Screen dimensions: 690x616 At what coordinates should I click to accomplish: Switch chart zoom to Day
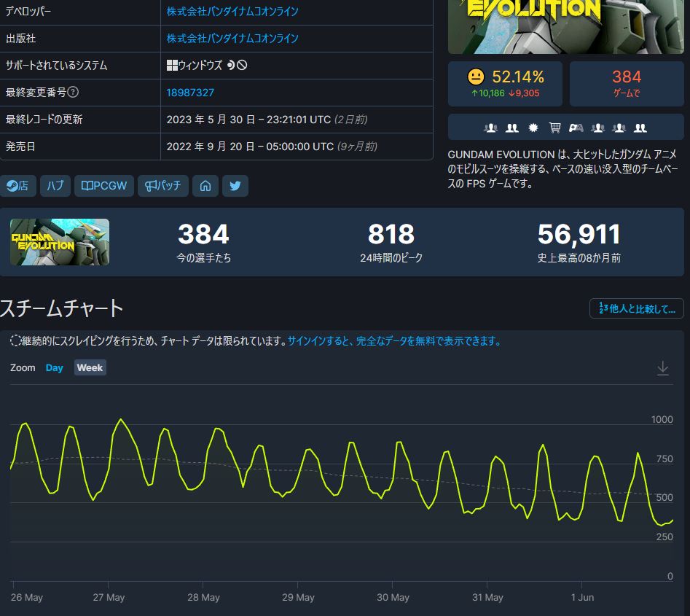(x=55, y=368)
